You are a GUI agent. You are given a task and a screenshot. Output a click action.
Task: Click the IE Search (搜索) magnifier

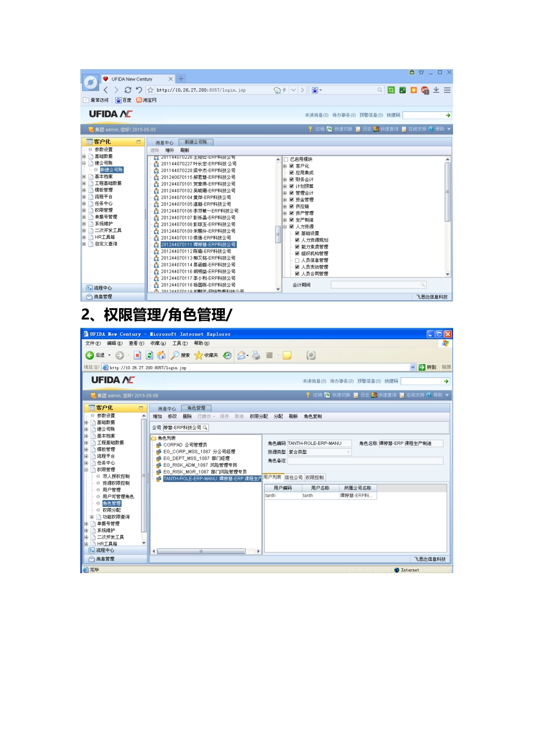(180, 355)
